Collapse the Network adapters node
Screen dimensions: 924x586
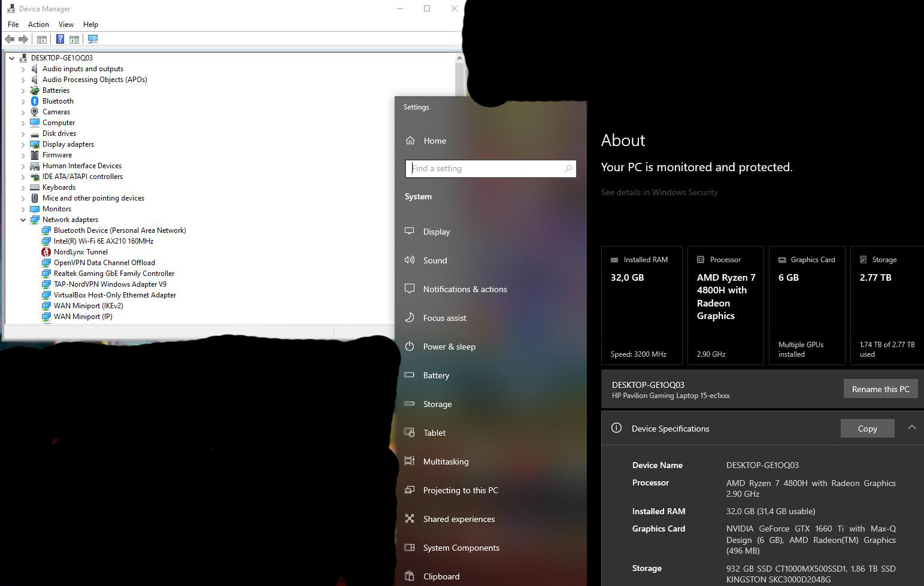click(x=23, y=220)
